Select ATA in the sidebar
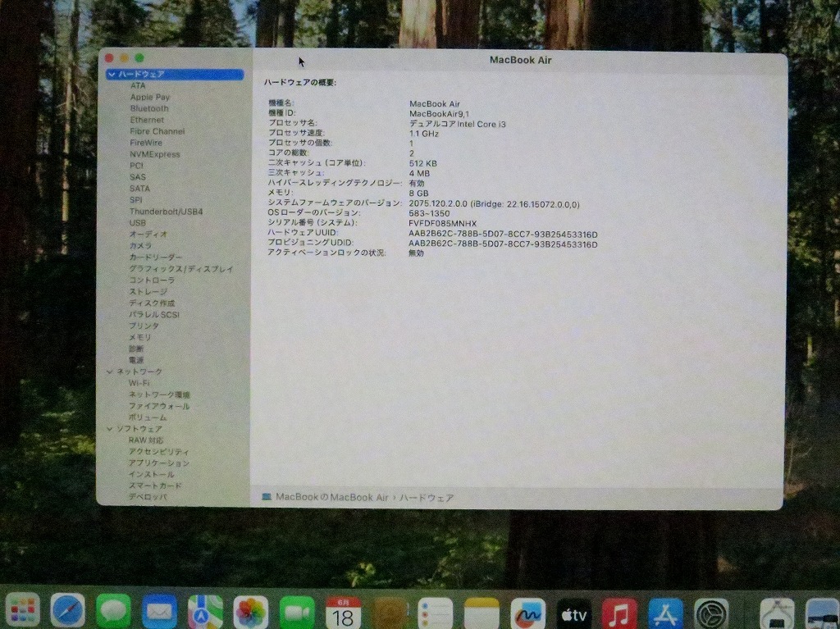Image resolution: width=840 pixels, height=629 pixels. point(138,85)
